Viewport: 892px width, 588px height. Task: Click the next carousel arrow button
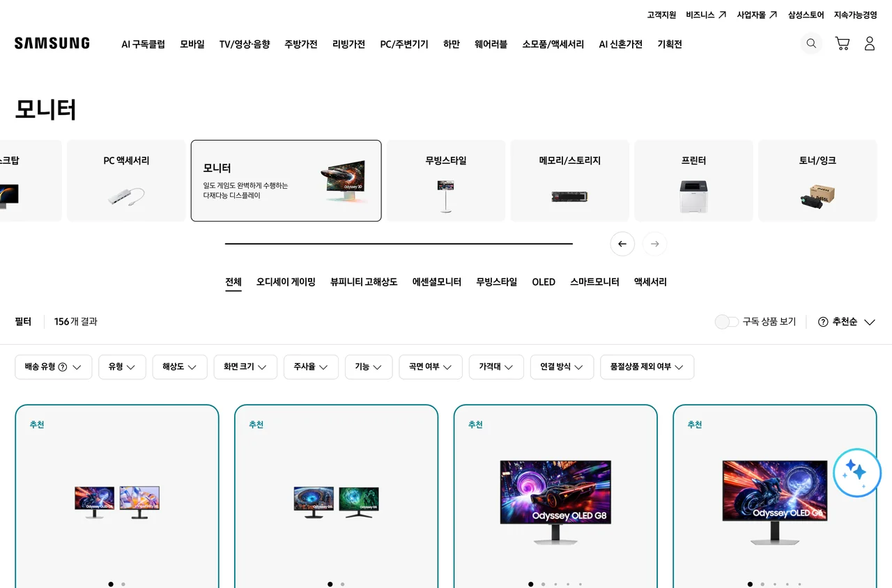654,244
